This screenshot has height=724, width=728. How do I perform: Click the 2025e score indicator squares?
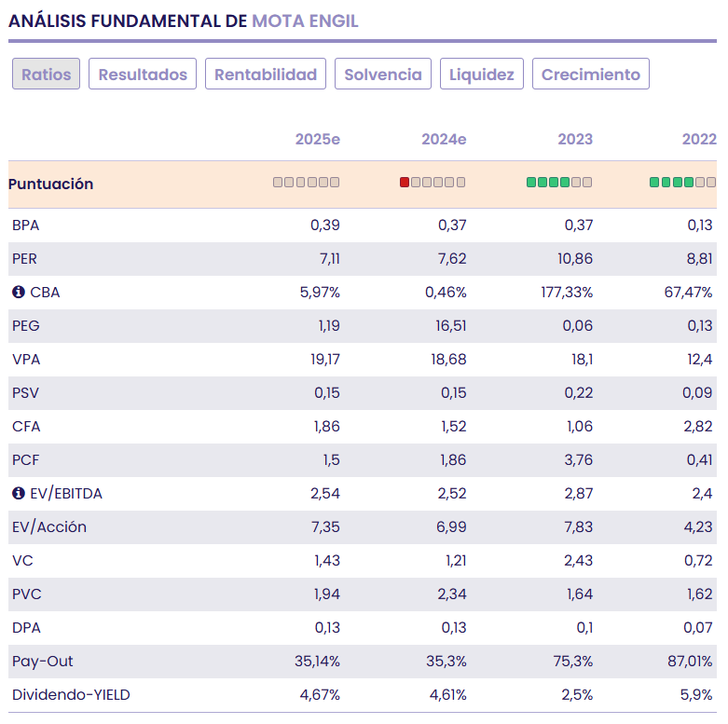(x=307, y=183)
